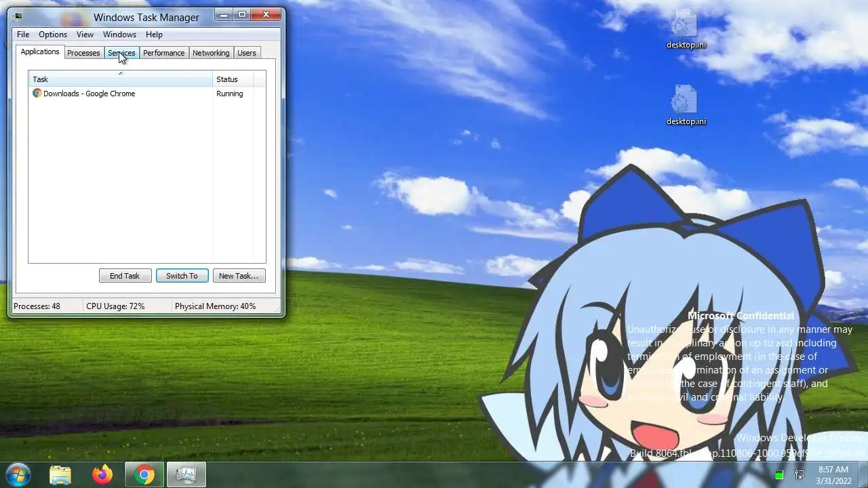Switch to Google Chrome taskbar button
Viewport: 868px width, 488px height.
pyautogui.click(x=144, y=474)
